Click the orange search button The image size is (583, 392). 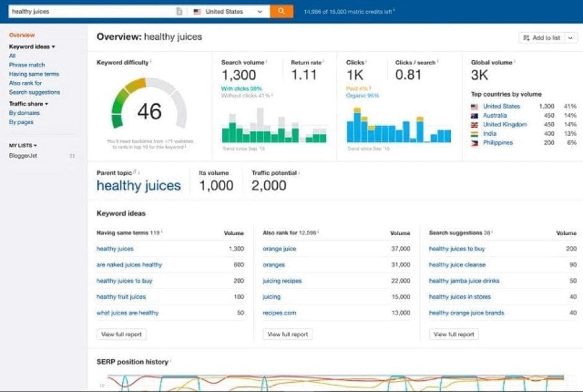click(x=282, y=11)
